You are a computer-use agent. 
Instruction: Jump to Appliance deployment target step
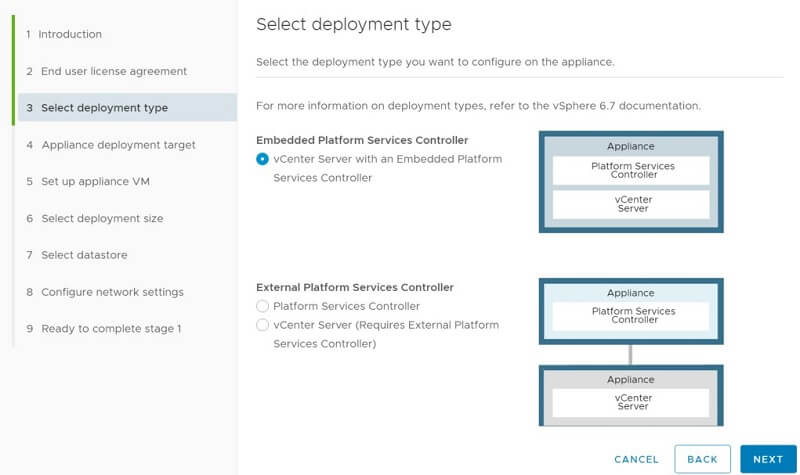point(118,145)
